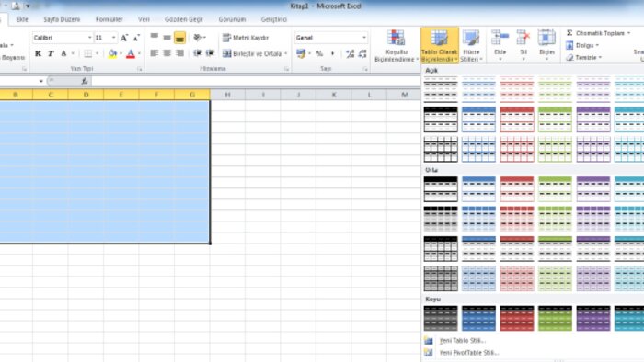
Task: Open the borders dropdown arrow
Action: point(98,53)
